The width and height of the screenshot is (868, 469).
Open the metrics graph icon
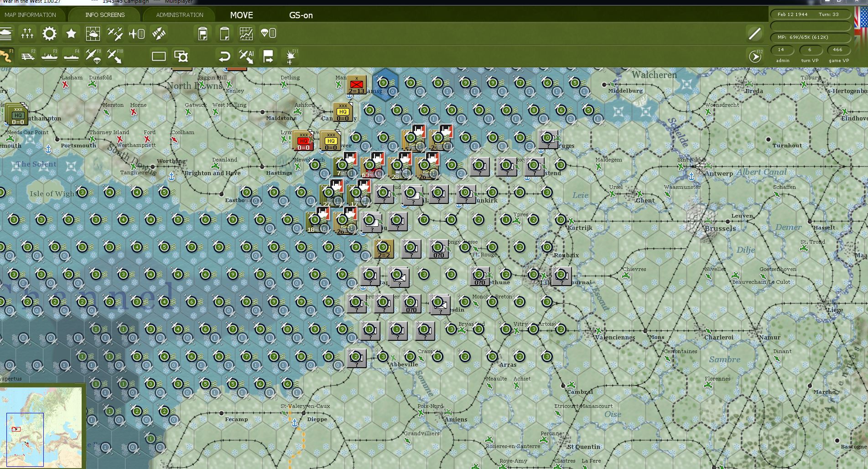click(x=245, y=33)
